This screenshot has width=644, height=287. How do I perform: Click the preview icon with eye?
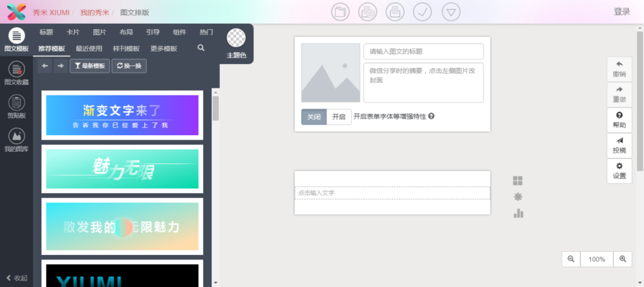pos(367,12)
